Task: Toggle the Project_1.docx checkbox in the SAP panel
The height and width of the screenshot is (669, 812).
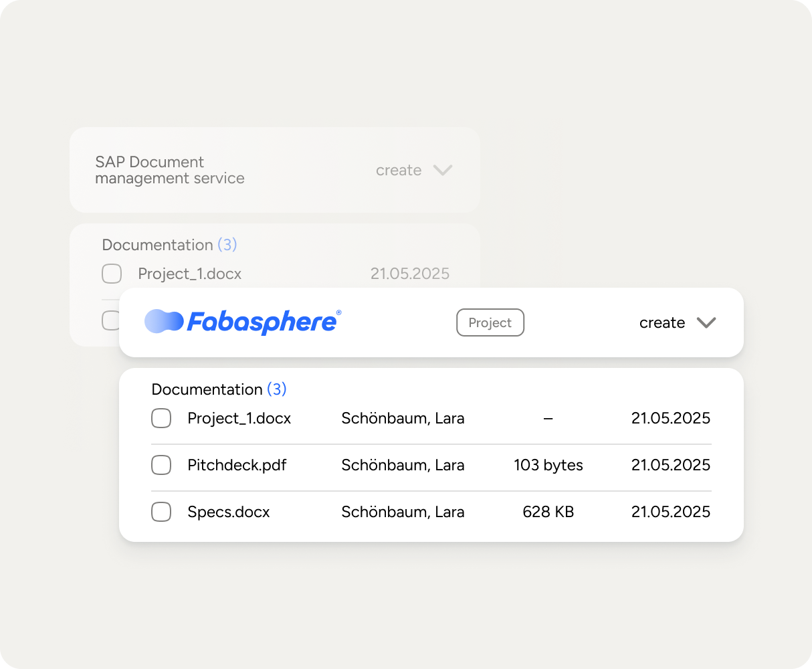Action: (112, 274)
